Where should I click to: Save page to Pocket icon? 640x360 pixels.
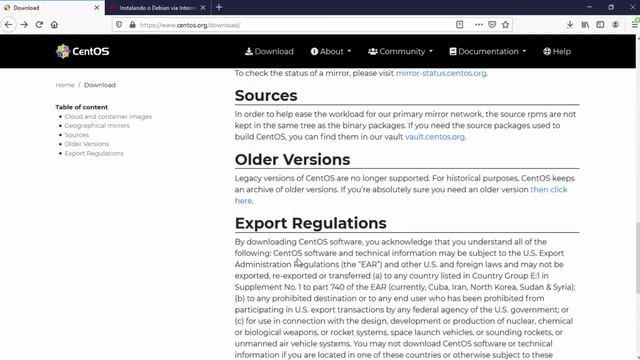pyautogui.click(x=492, y=24)
